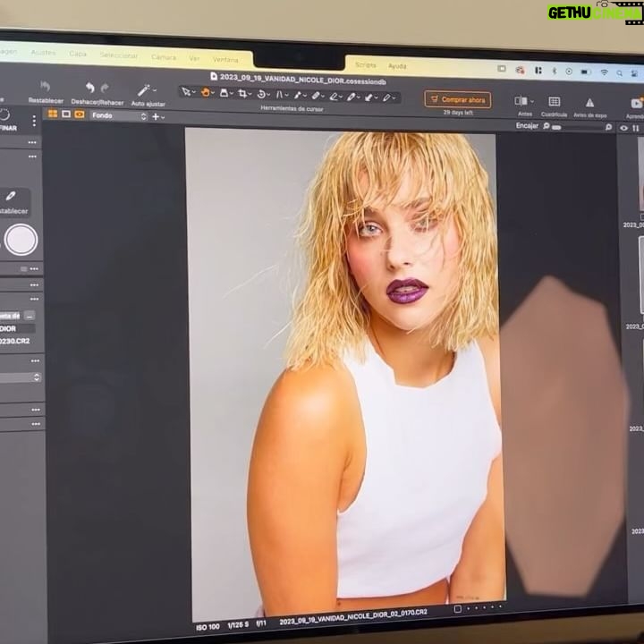This screenshot has width=644, height=644.
Task: Click the 1/125 s shutter readout
Action: [238, 625]
